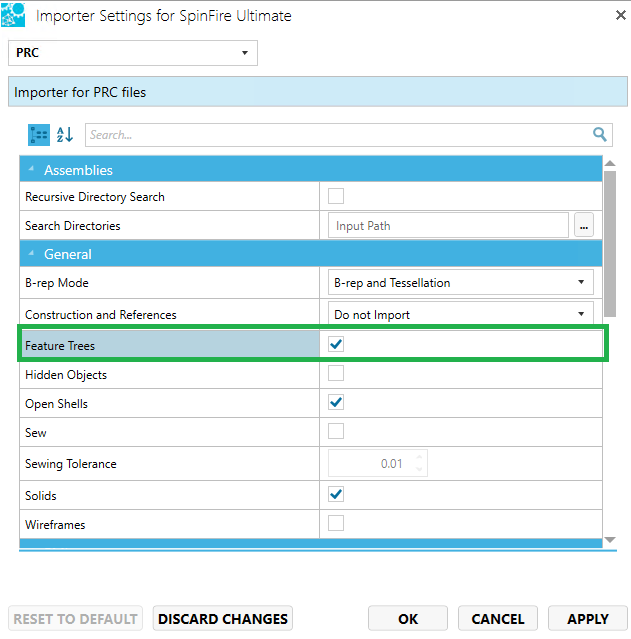Close the Importer Settings dialog
Viewport: 631px width, 639px height.
[620, 15]
